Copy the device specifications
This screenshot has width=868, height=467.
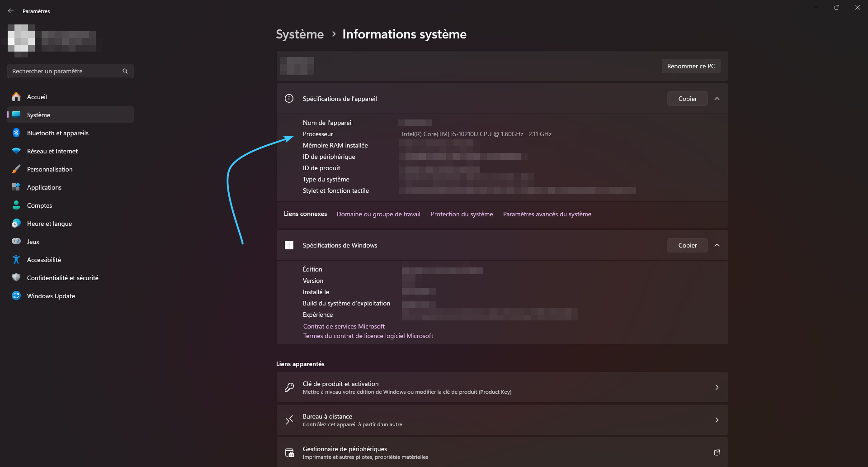[687, 99]
